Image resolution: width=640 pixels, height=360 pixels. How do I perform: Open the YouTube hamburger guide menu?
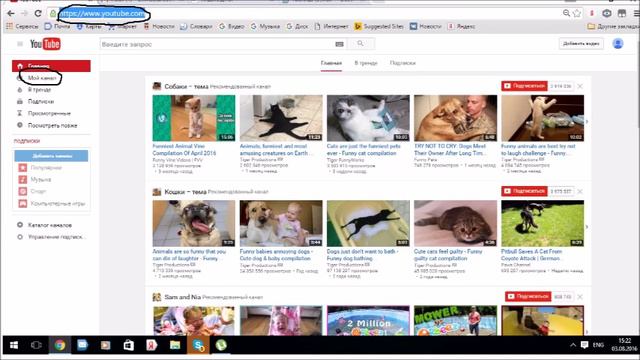20,44
